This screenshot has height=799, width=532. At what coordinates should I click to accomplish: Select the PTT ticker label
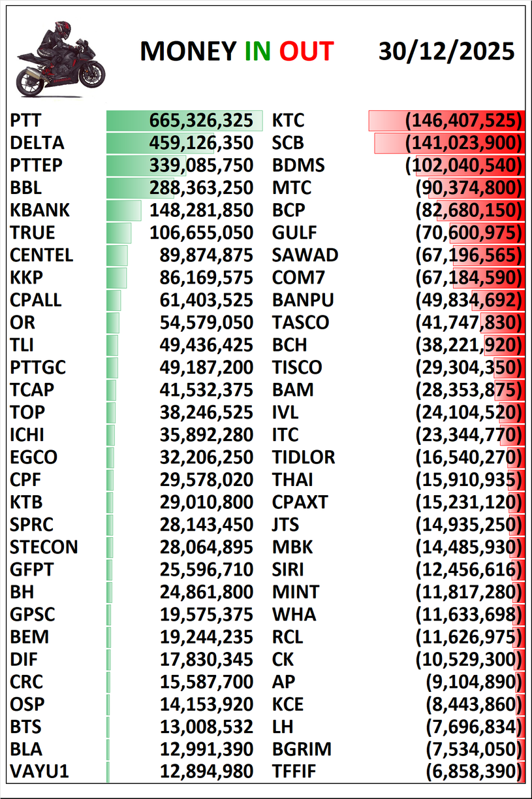(26, 121)
